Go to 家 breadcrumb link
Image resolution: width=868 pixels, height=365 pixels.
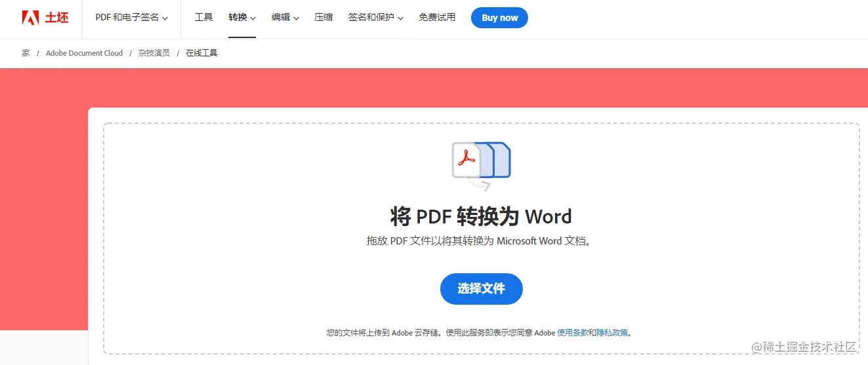coord(26,53)
